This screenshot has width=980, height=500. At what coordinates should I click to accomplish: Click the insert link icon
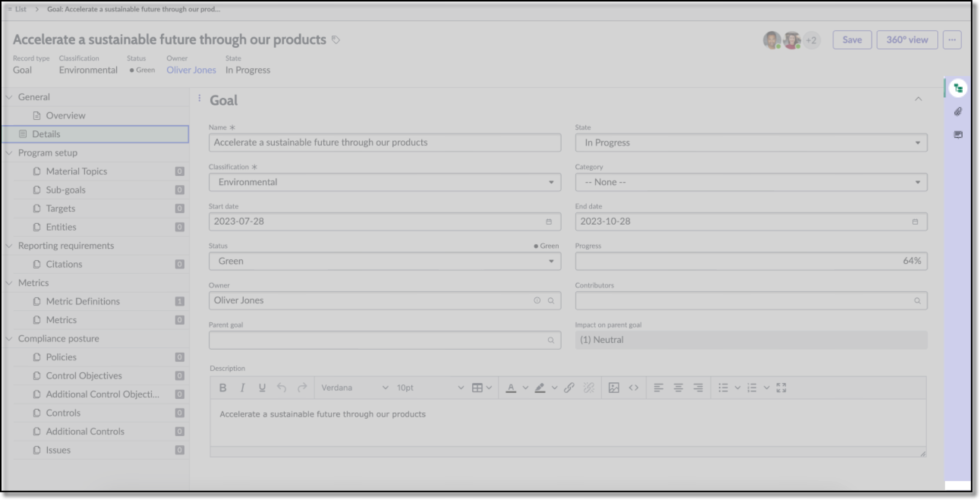569,387
